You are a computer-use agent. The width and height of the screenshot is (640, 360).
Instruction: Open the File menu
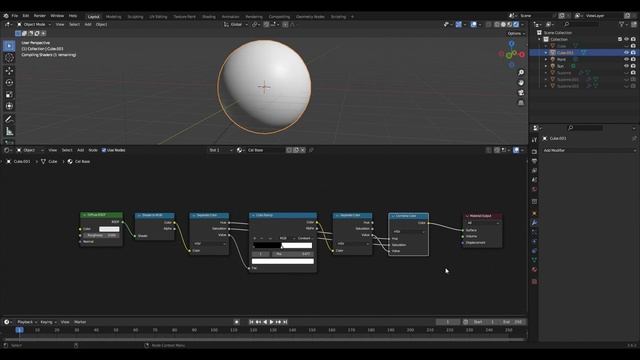15,16
